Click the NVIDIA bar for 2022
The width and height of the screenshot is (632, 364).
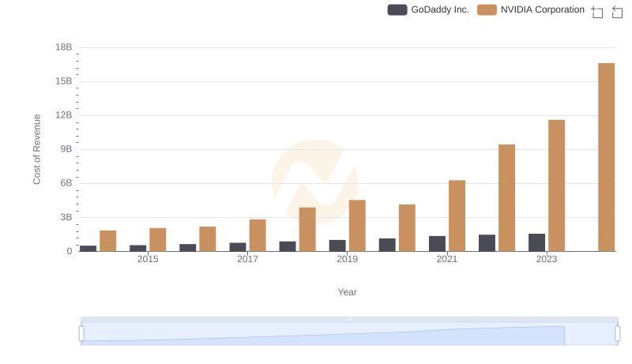[x=506, y=197]
